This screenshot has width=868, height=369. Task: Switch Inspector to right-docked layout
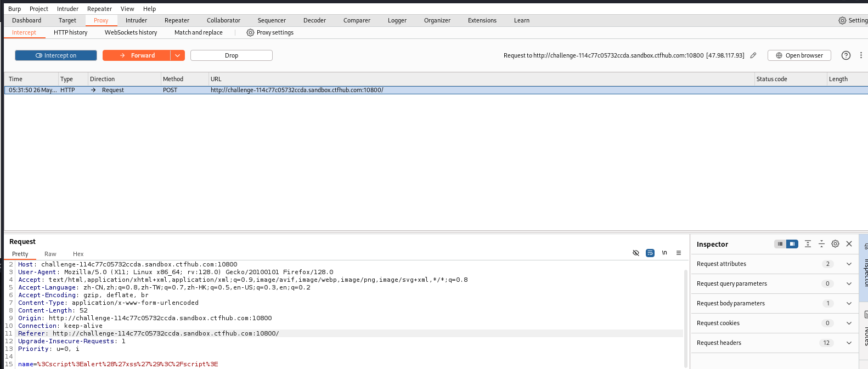pyautogui.click(x=792, y=244)
